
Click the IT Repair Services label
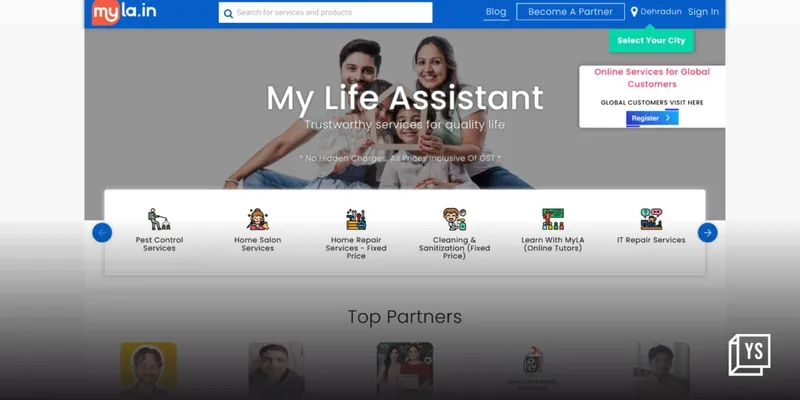[652, 240]
